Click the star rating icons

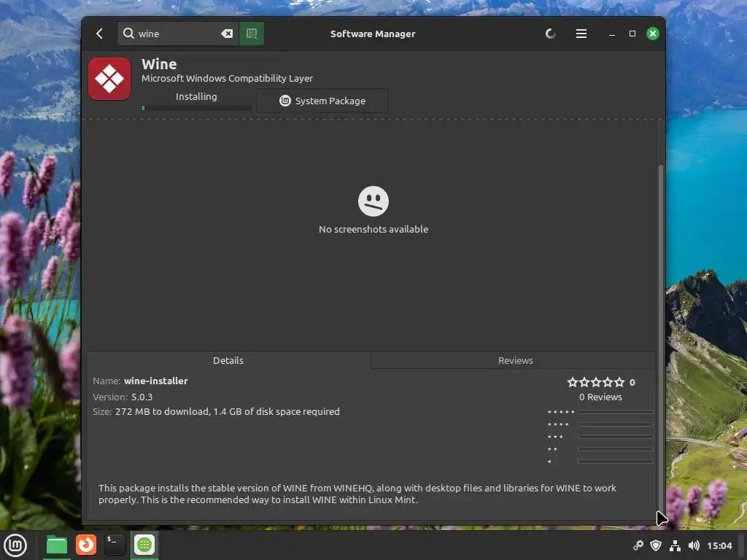(595, 382)
